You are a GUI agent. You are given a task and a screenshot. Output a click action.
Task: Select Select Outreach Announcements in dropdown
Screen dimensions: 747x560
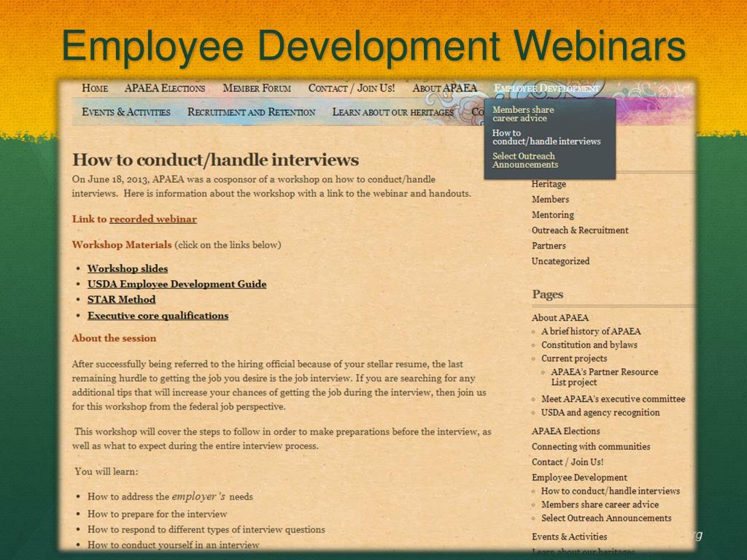coord(525,160)
